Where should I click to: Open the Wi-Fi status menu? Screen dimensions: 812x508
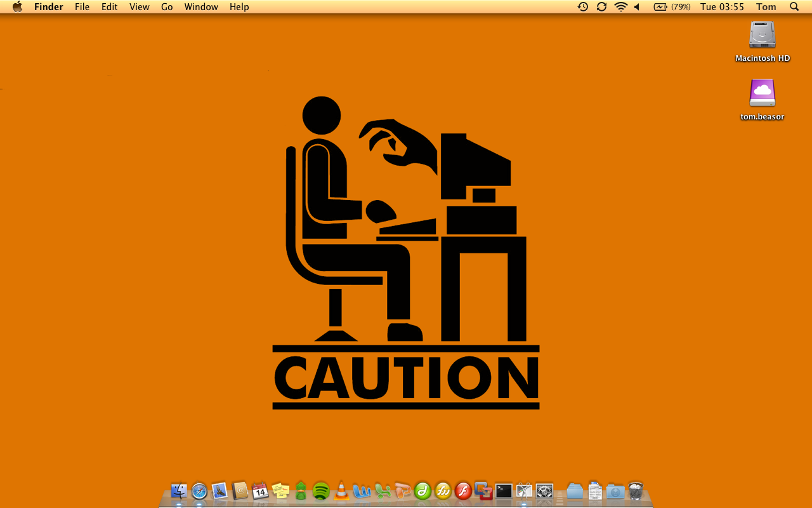click(620, 7)
